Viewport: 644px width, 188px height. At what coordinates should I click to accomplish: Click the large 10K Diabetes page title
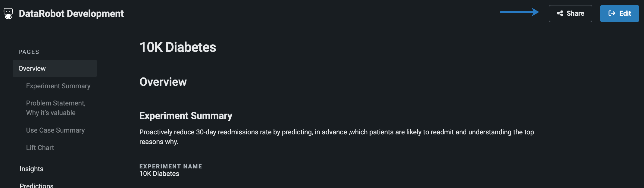178,47
